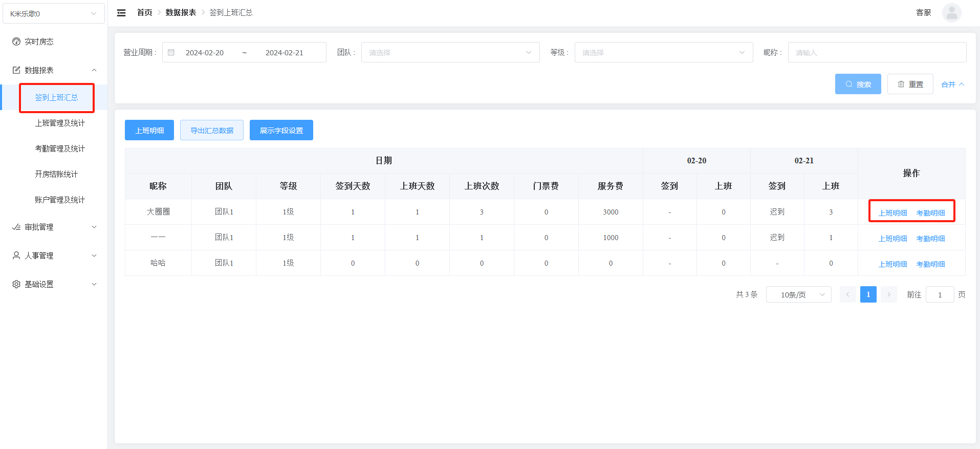Collapse filters with 合并 link
This screenshot has width=980, height=449.
(x=952, y=84)
